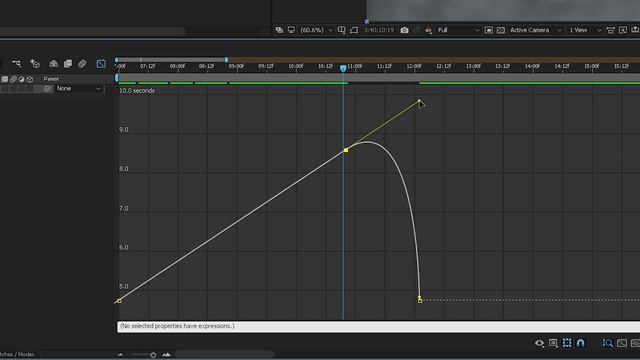The width and height of the screenshot is (640, 360).
Task: Click the Parent column header
Action: 51,79
